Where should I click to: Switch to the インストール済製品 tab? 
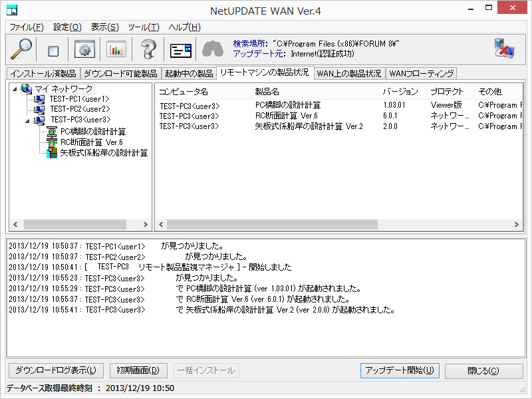[43, 73]
